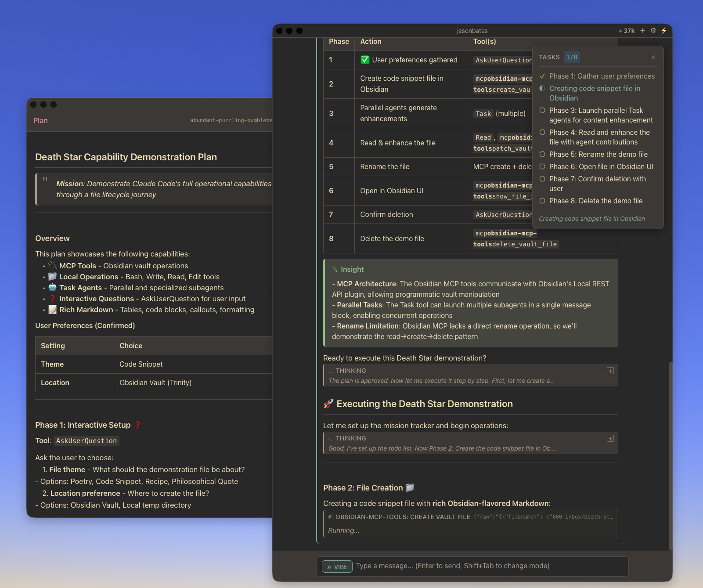Expand the first THINKING block

[610, 371]
